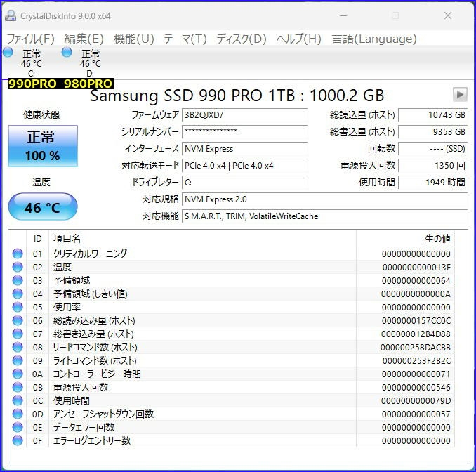
Task: Click rotation rate field ---- (SSD)
Action: (x=433, y=149)
